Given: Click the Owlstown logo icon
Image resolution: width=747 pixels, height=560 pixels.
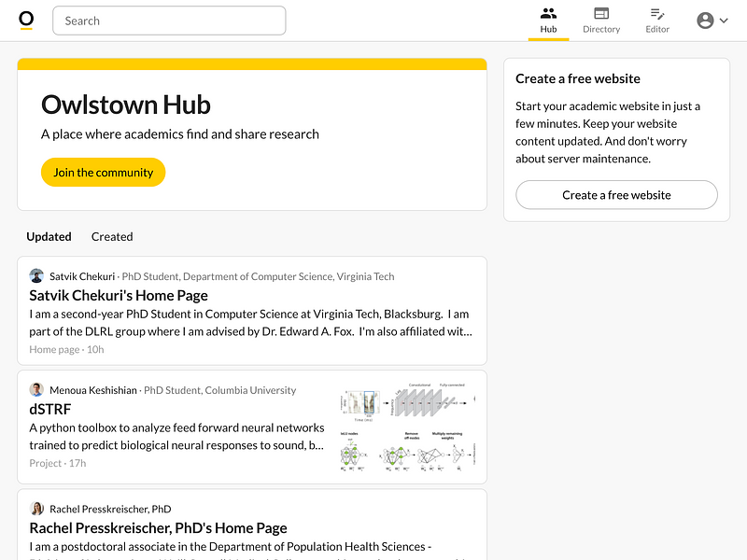Looking at the screenshot, I should (x=26, y=21).
